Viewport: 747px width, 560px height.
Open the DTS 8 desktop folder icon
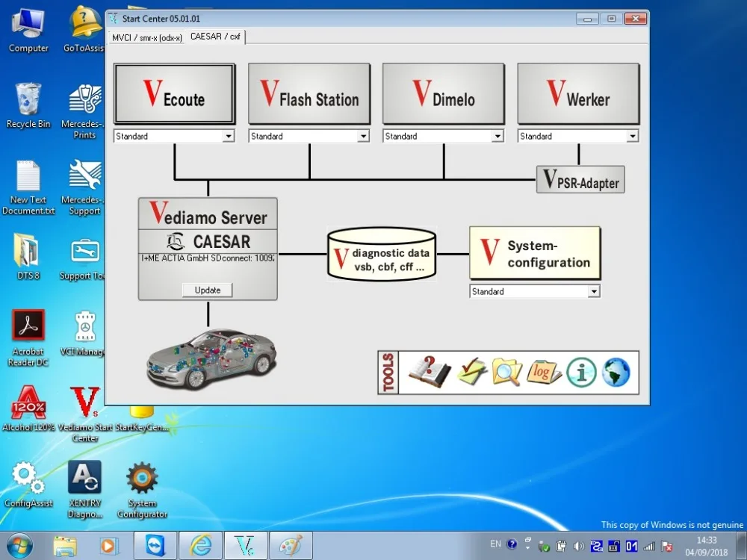[28, 256]
